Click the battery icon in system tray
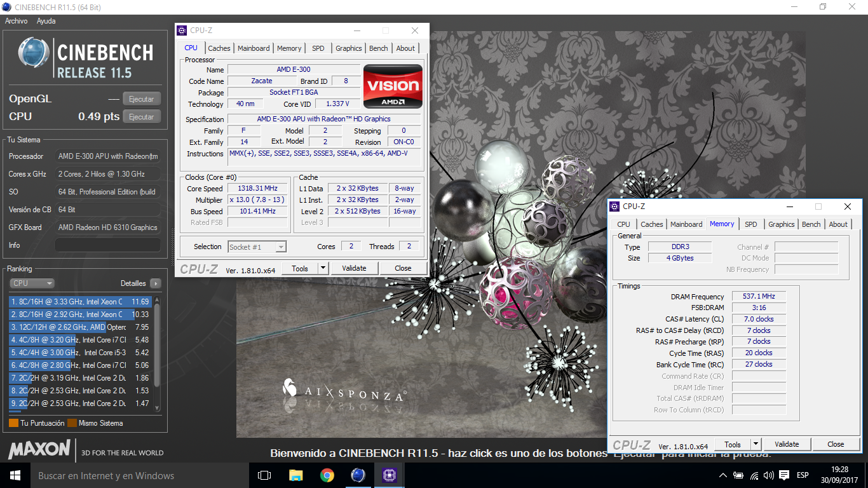The height and width of the screenshot is (488, 868). 738,475
